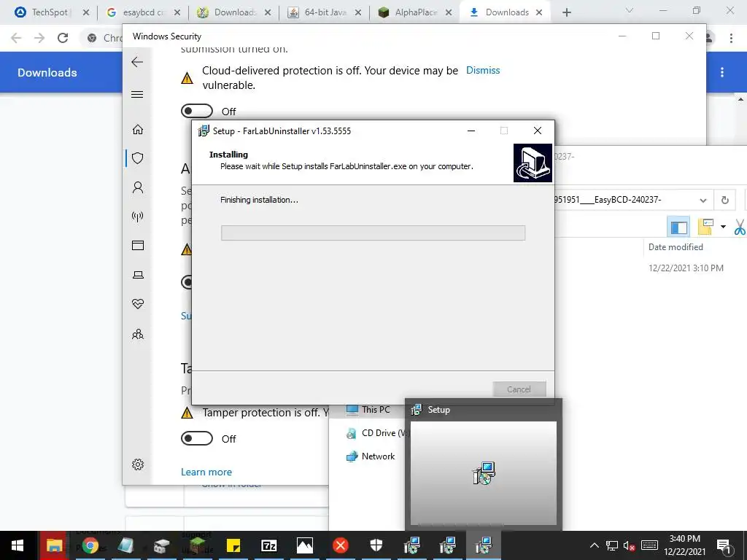The height and width of the screenshot is (560, 747).
Task: Open Family options icon in sidebar
Action: [x=138, y=334]
